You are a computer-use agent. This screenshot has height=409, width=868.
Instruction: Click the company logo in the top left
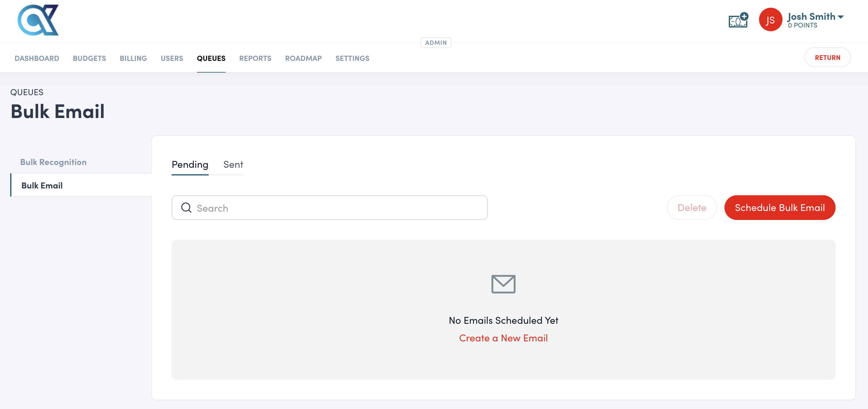(x=38, y=20)
